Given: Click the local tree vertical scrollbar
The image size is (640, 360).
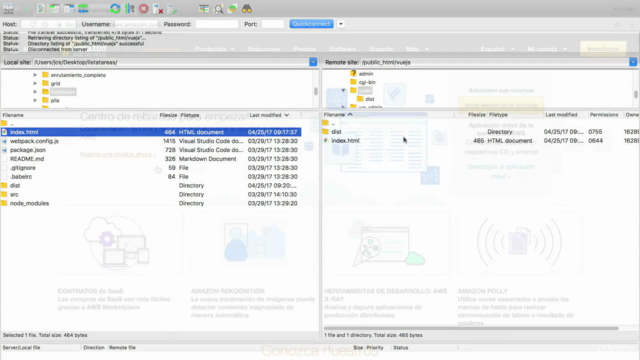Looking at the screenshot, I should [316, 91].
